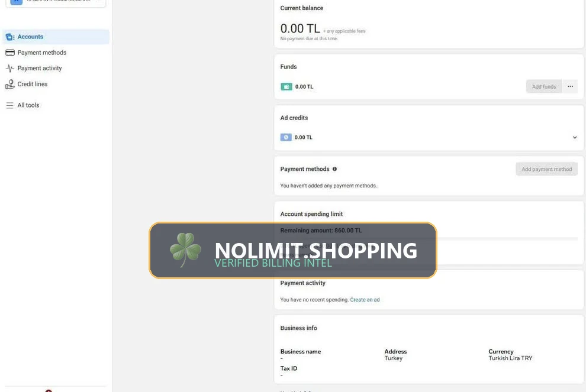Click the Account spending limit heading
The image size is (586, 392).
click(x=311, y=214)
